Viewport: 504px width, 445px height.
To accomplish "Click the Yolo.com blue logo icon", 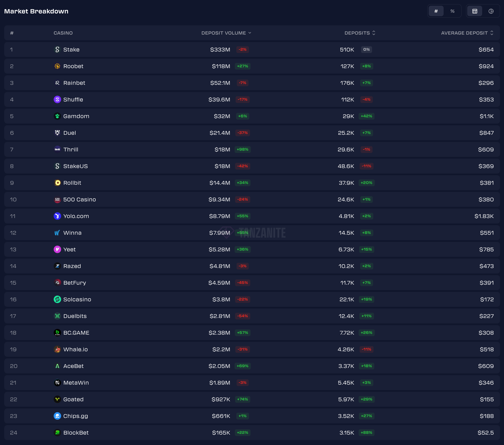I will (x=57, y=216).
